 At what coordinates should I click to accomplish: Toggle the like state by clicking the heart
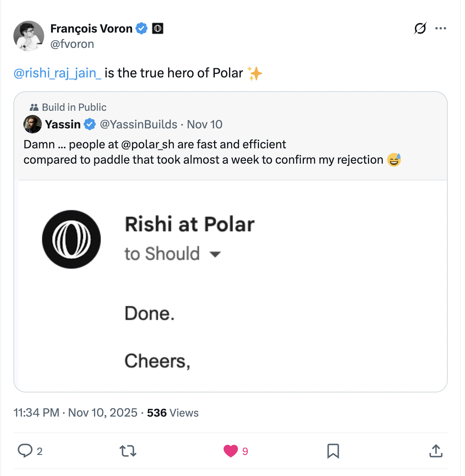231,451
